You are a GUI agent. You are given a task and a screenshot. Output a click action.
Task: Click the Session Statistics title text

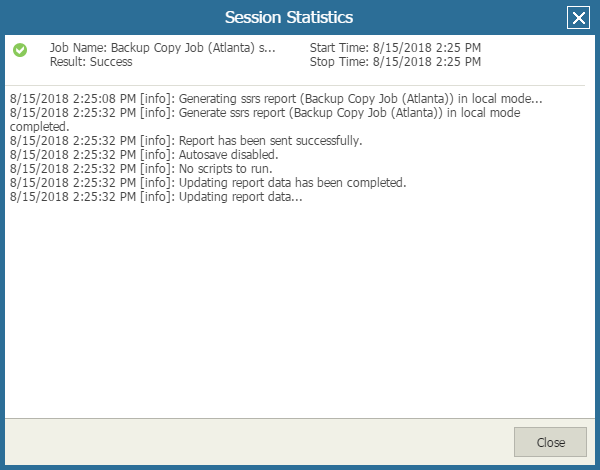[288, 17]
